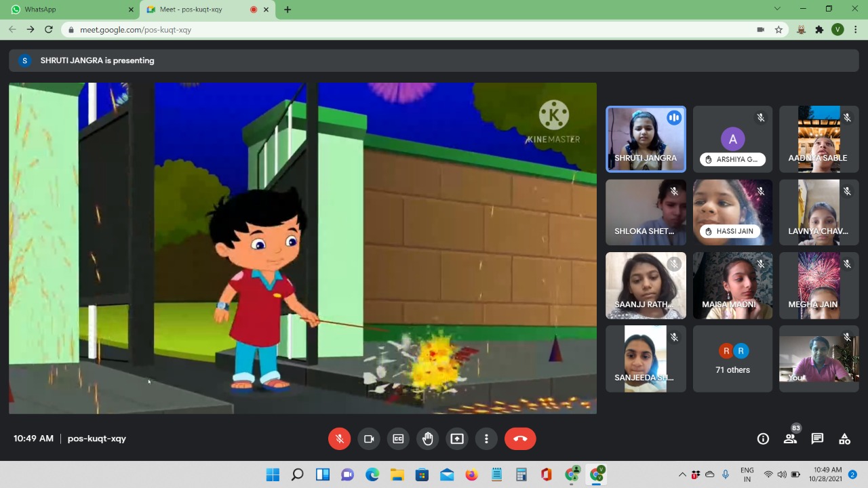Switch to the Meet - pos-kuqt-xqy tab
The width and height of the screenshot is (868, 488).
[207, 9]
